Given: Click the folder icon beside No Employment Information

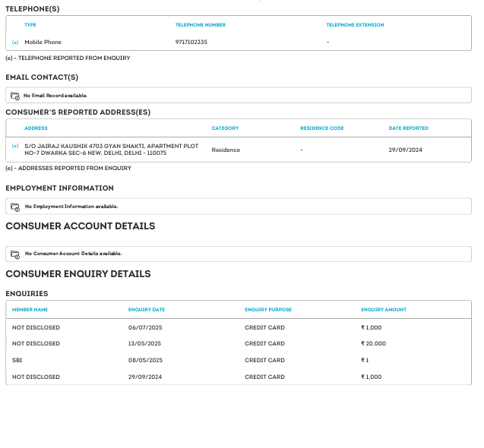Looking at the screenshot, I should (14, 207).
